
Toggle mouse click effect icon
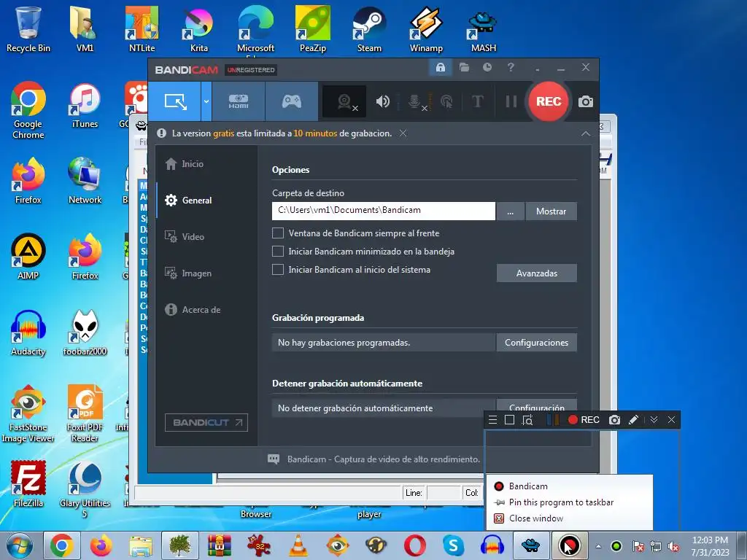coord(446,101)
